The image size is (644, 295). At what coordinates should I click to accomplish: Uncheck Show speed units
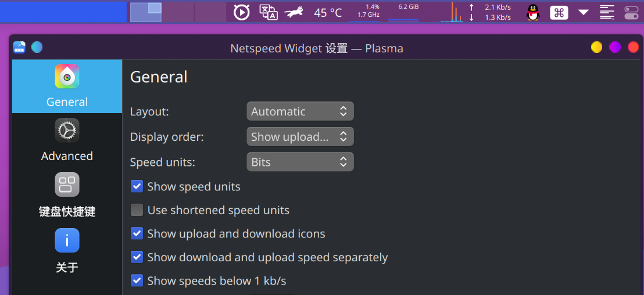coord(137,186)
